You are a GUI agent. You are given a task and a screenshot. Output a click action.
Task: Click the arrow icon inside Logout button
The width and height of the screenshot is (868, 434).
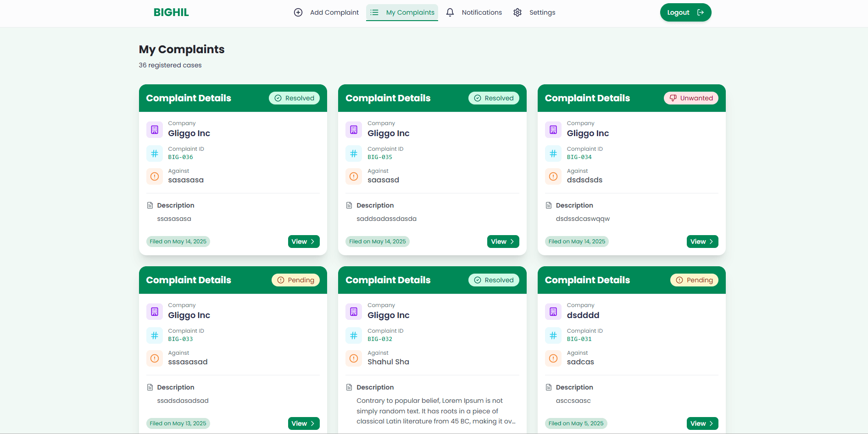[x=700, y=12]
